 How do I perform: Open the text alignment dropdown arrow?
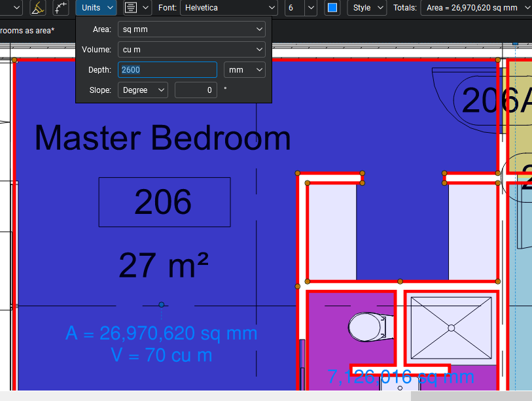pos(145,8)
